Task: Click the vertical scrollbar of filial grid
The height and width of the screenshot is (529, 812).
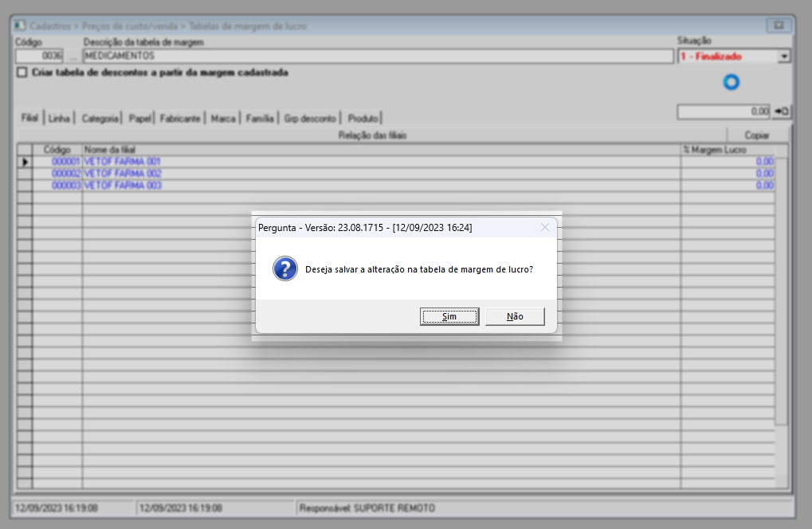Action: (781, 290)
